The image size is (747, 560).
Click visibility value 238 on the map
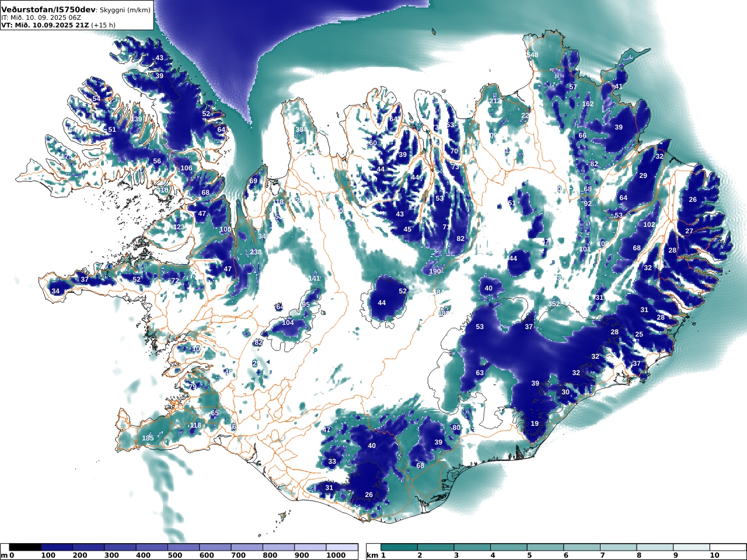click(256, 253)
